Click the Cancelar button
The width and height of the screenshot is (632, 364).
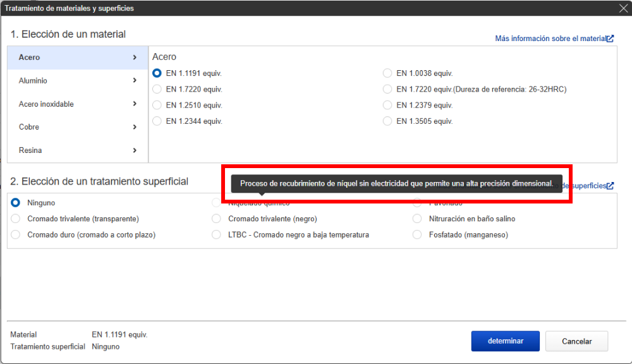576,341
